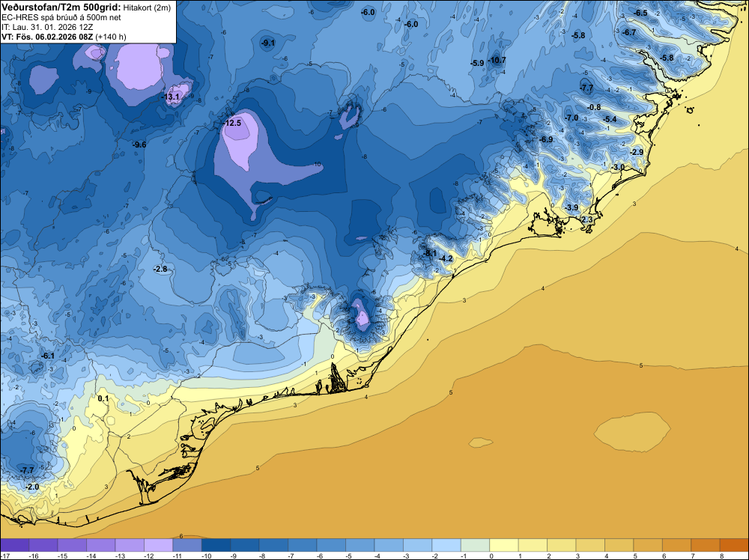Click the -13.1 temperature label
This screenshot has height=560, width=749.
coord(171,97)
